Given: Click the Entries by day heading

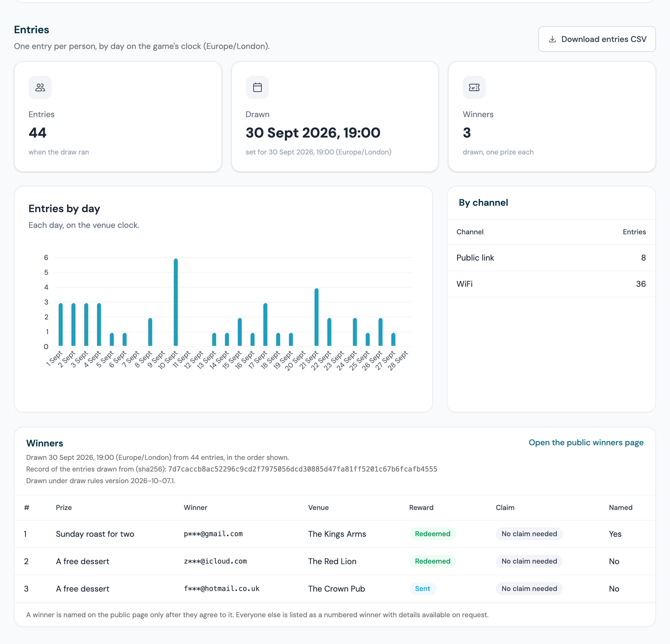Looking at the screenshot, I should point(64,209).
